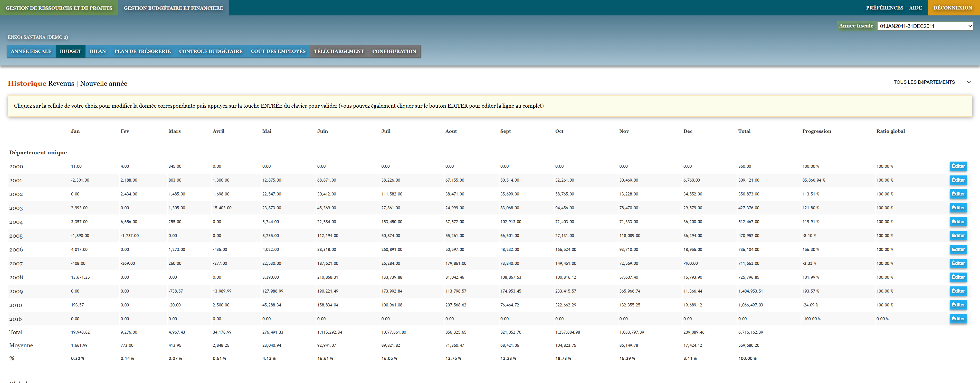Viewport: 980px width, 383px height.
Task: Select the Téléchargement menu item
Action: pos(339,51)
